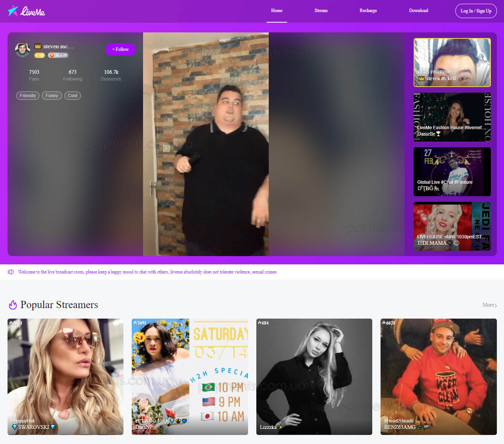
Task: Click the yellow level 18 badge
Action: coord(40,55)
